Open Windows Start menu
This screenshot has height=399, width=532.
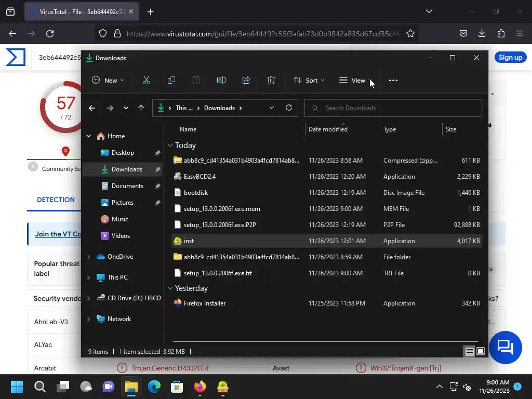[17, 387]
